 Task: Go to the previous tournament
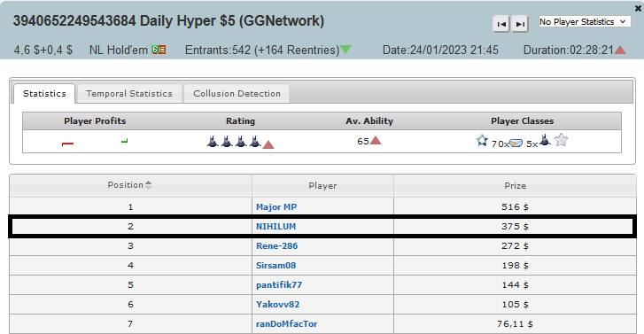pyautogui.click(x=501, y=24)
